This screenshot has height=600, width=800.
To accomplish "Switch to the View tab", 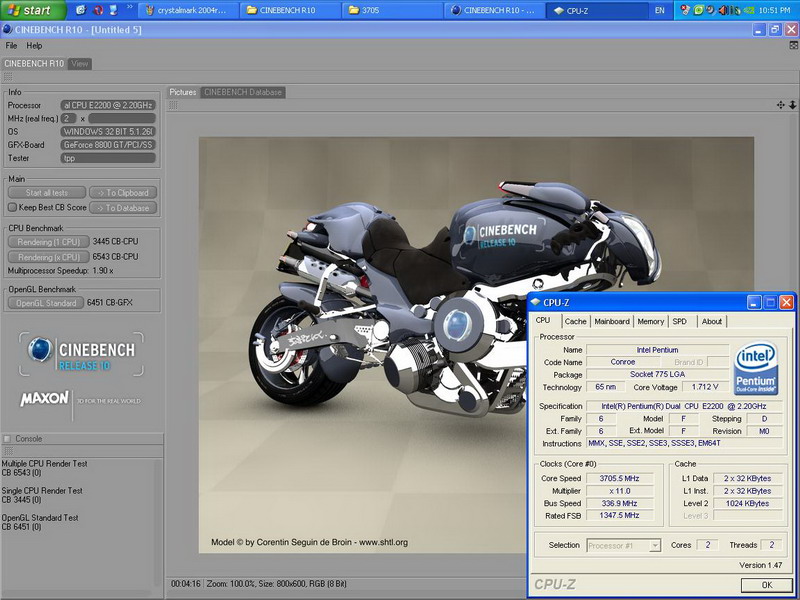I will (x=80, y=64).
